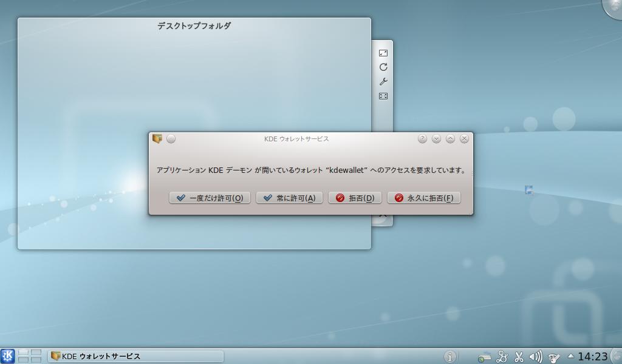Minimize the KDE ウォレットサービス dialog
The width and height of the screenshot is (622, 364).
coord(436,139)
